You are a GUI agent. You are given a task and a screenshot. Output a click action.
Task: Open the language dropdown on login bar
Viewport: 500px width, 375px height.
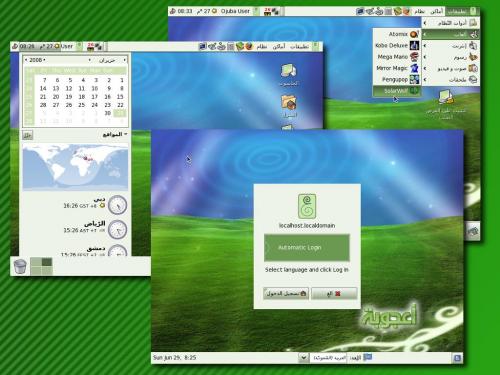click(303, 358)
